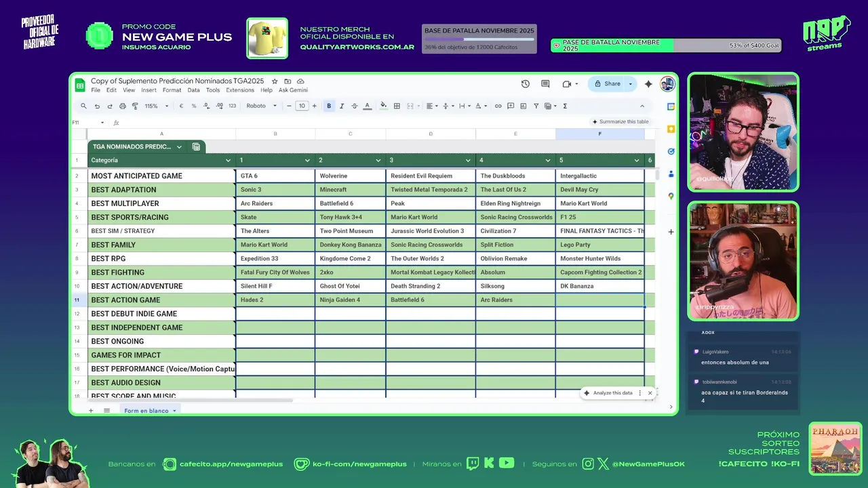
Task: Increase decimal places icon
Action: point(219,106)
